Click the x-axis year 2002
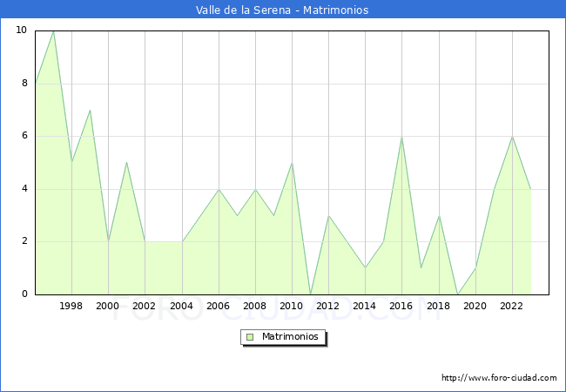This screenshot has width=566, height=392. 144,306
